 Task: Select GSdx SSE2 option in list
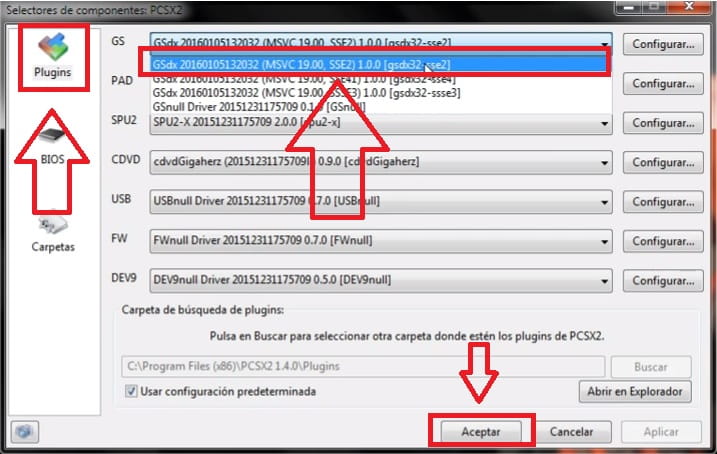(379, 64)
